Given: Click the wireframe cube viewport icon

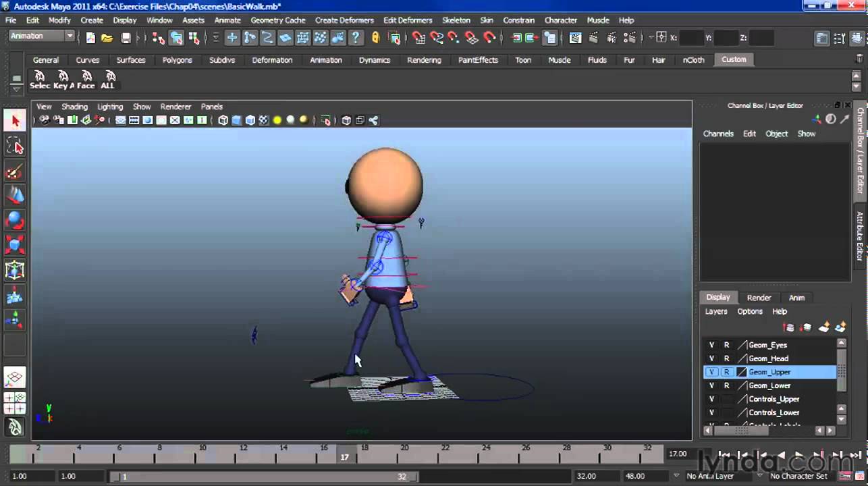Looking at the screenshot, I should [x=223, y=120].
